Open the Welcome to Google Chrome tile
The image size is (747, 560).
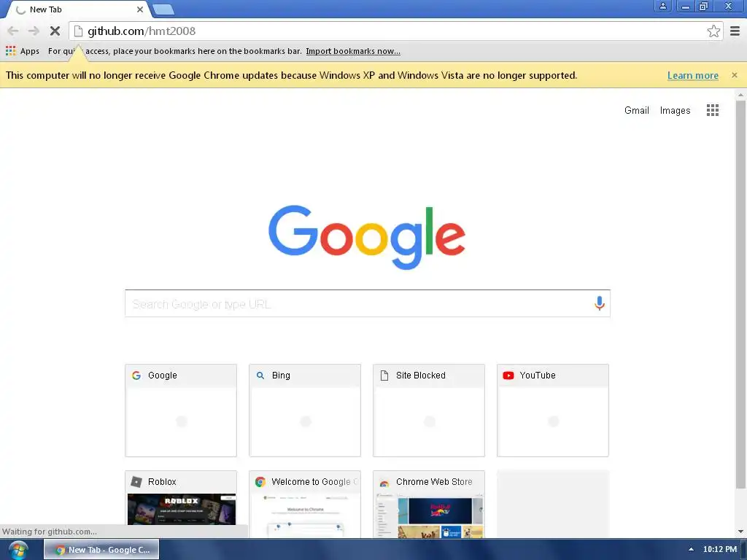pos(305,504)
